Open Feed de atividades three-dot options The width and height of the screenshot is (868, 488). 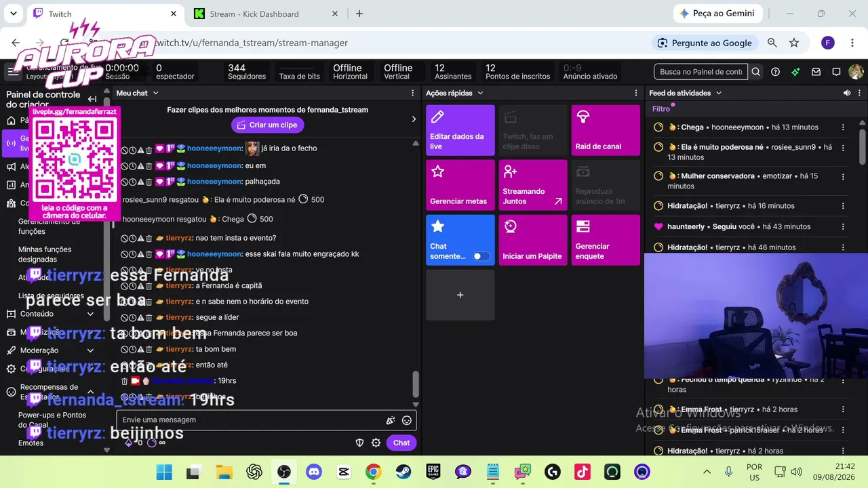tap(860, 93)
